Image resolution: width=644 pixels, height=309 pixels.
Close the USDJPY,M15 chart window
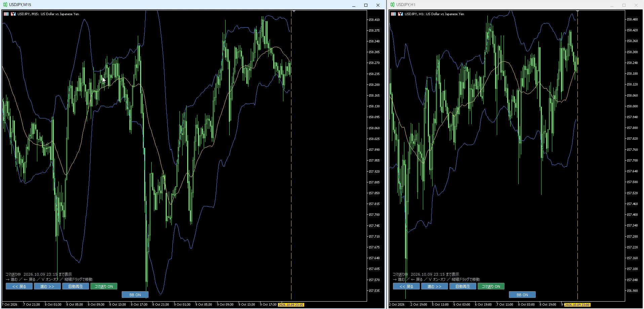tap(378, 5)
